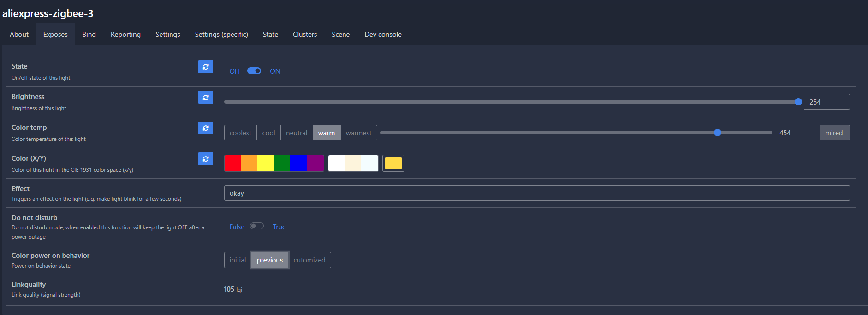Viewport: 868px width, 315px height.
Task: Click the color temp mired input field
Action: coord(797,133)
